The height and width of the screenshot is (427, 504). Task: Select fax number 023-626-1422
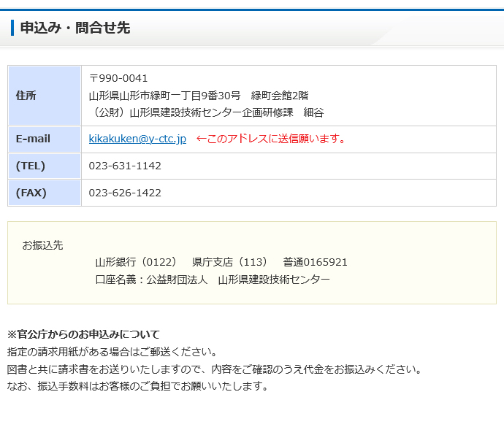pos(125,193)
